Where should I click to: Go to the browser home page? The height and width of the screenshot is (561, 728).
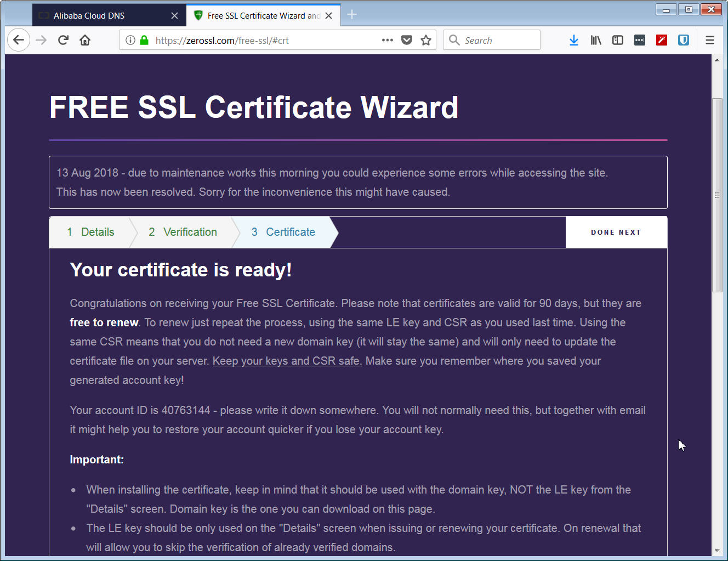[x=85, y=40]
